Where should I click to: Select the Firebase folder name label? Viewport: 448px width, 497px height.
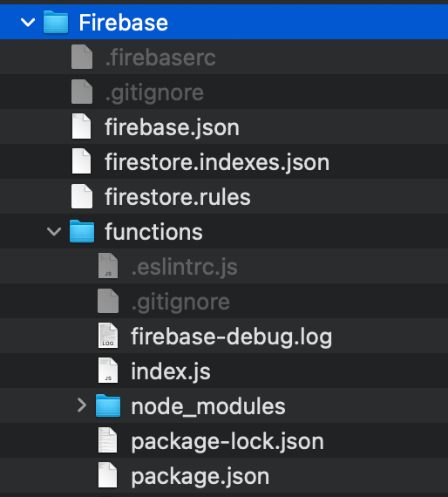[123, 23]
